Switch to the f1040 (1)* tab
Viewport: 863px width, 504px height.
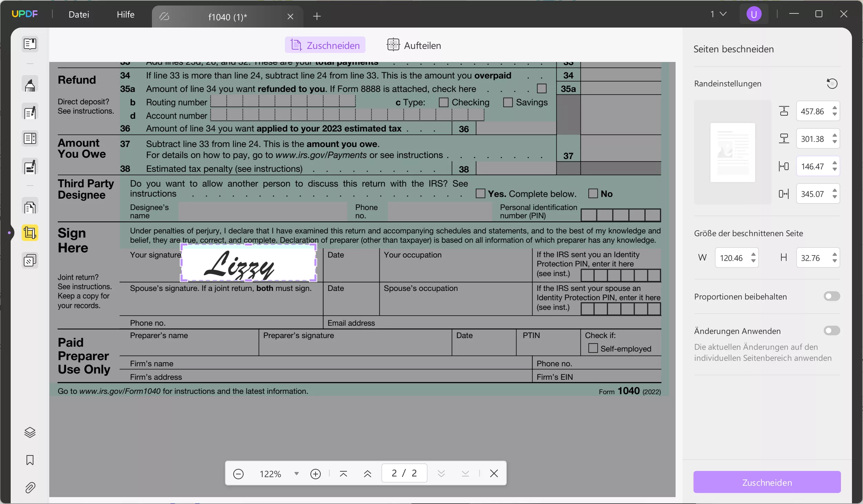[x=227, y=17]
